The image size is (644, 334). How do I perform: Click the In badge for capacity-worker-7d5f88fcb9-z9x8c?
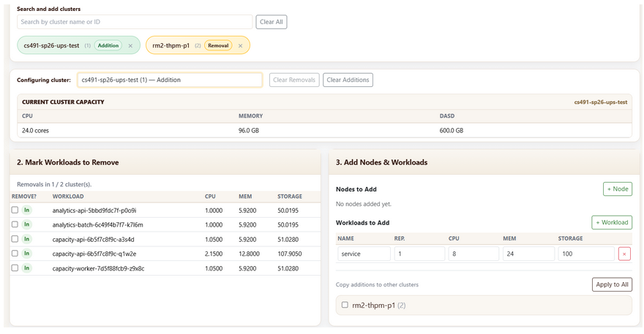pos(26,268)
